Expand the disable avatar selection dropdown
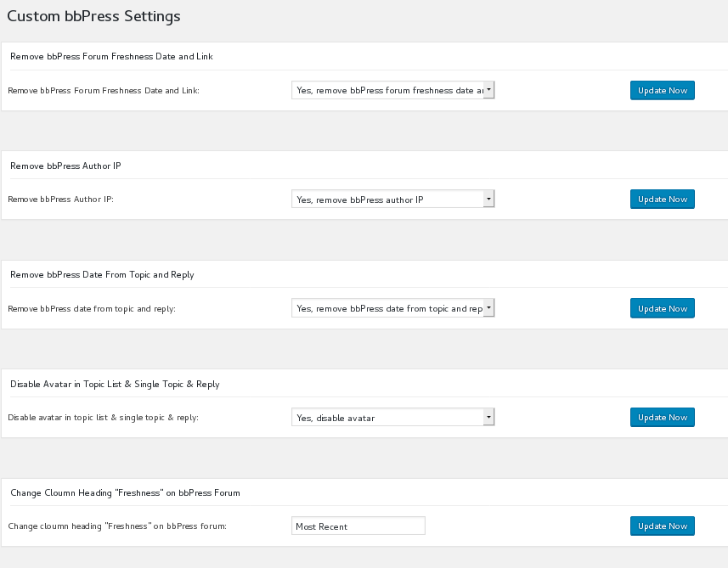This screenshot has width=728, height=568. tap(392, 417)
